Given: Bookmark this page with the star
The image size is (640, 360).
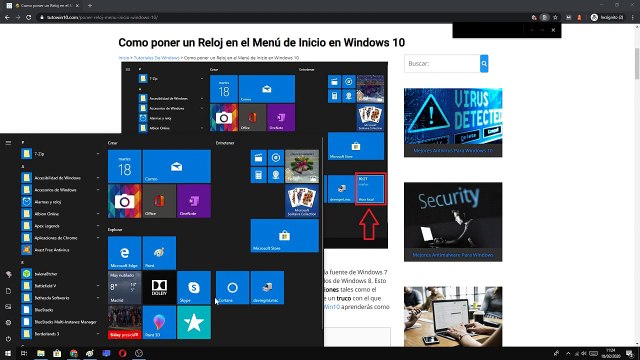Looking at the screenshot, I should [556, 18].
